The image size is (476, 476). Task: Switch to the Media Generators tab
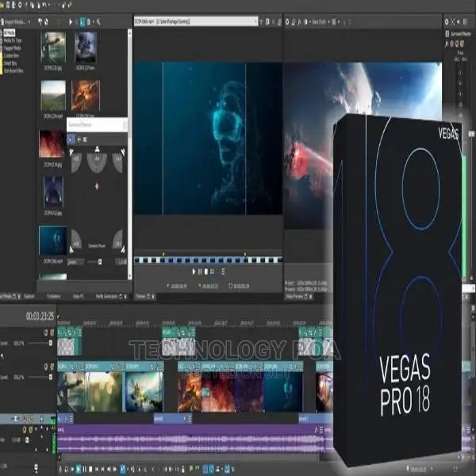pyautogui.click(x=106, y=296)
